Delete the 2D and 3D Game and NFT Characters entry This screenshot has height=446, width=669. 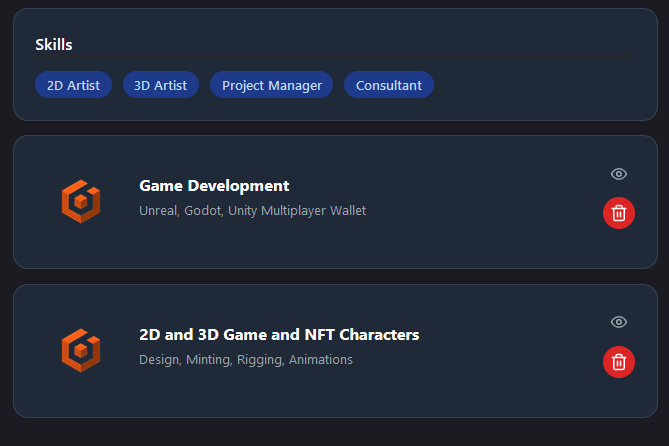tap(619, 362)
